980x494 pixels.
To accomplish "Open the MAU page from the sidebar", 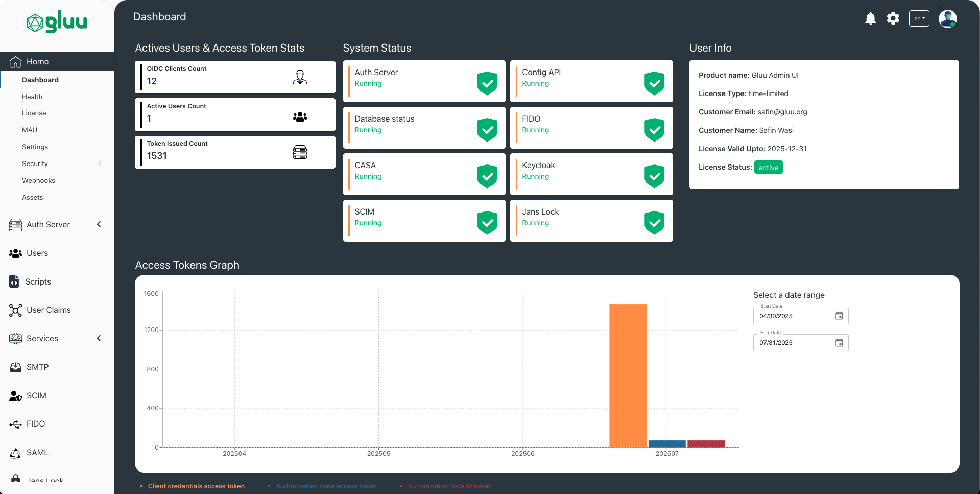I will (x=30, y=130).
